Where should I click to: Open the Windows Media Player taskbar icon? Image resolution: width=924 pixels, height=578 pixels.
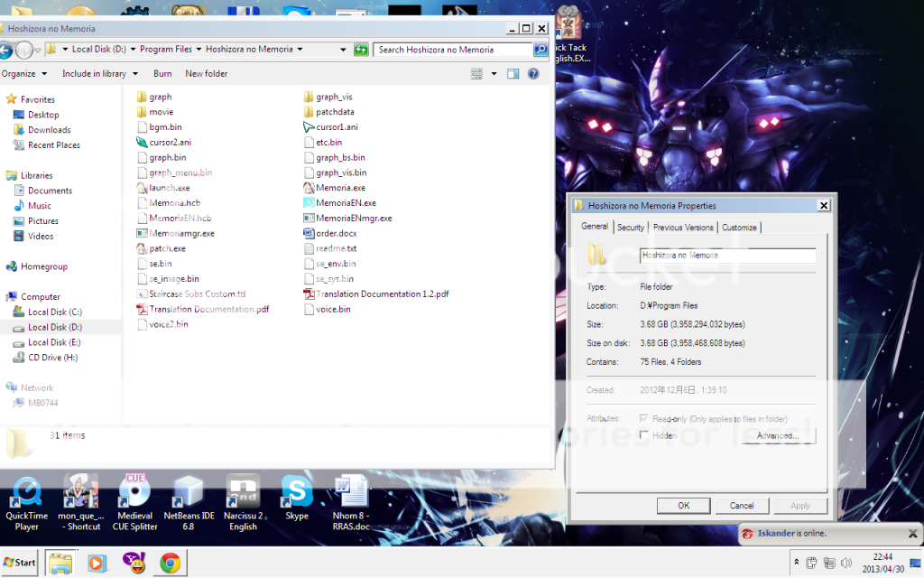pos(97,564)
